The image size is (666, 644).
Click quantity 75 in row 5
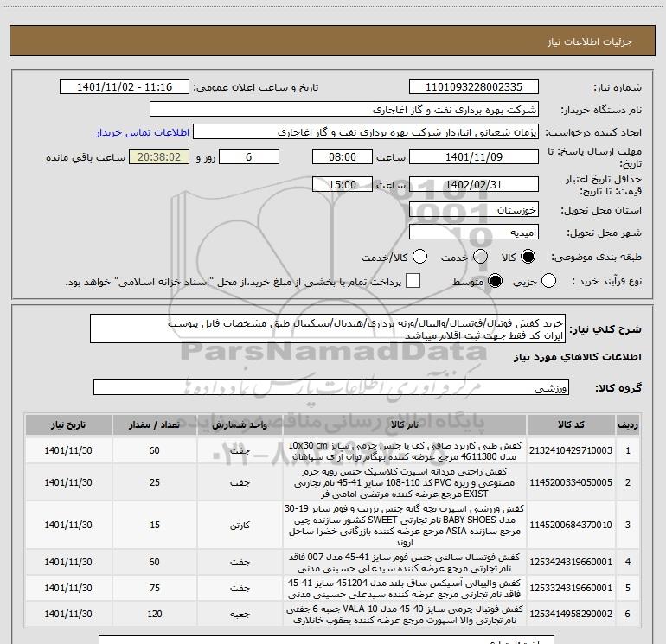pyautogui.click(x=155, y=588)
